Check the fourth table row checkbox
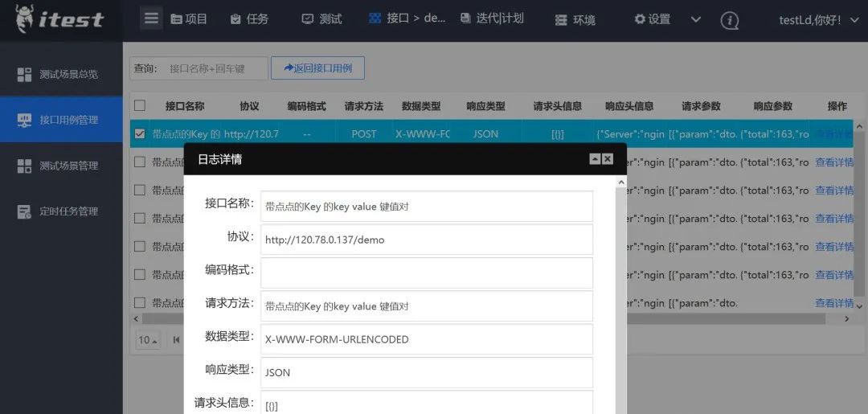868x414 pixels. (140, 218)
